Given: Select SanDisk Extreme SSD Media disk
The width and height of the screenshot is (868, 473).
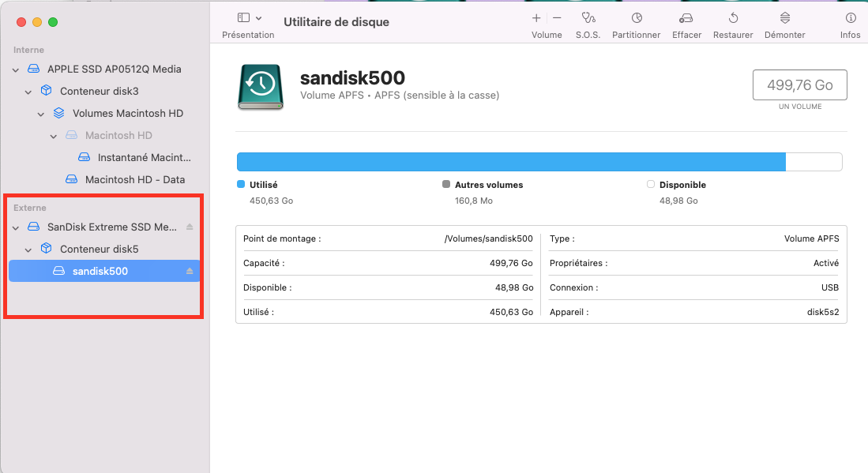Looking at the screenshot, I should point(112,227).
